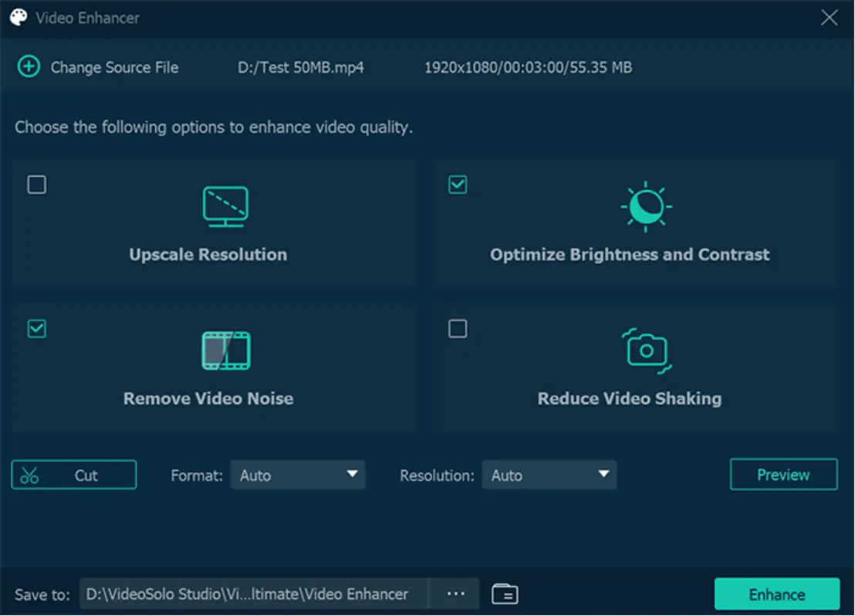855x616 pixels.
Task: Disable the Optimize Brightness and Contrast checkbox
Action: [458, 184]
